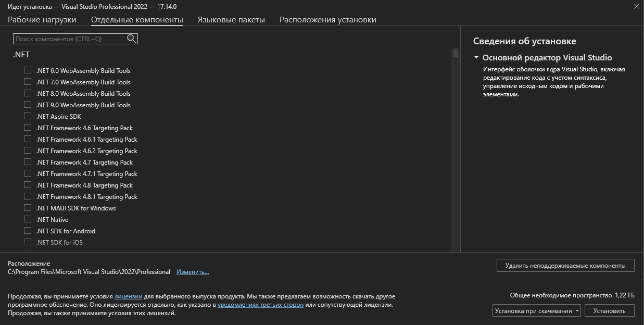
Task: Collapse the Основной редактор Visual Studio section
Action: (476, 58)
